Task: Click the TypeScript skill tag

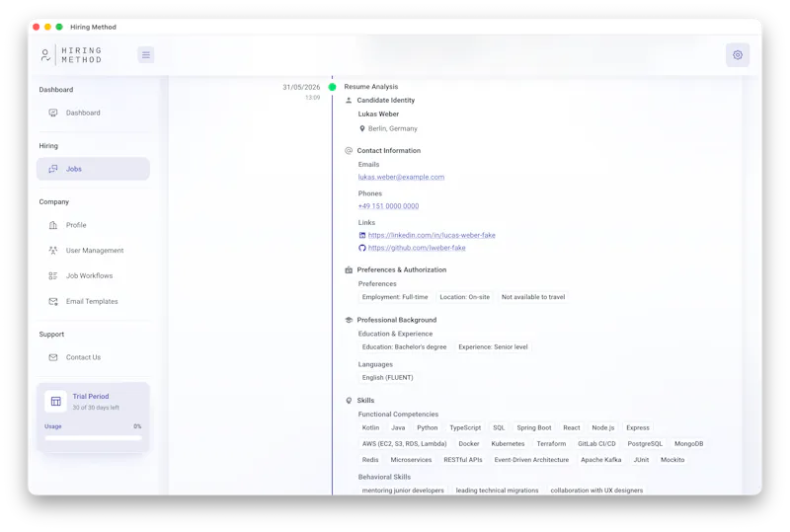Action: tap(465, 427)
